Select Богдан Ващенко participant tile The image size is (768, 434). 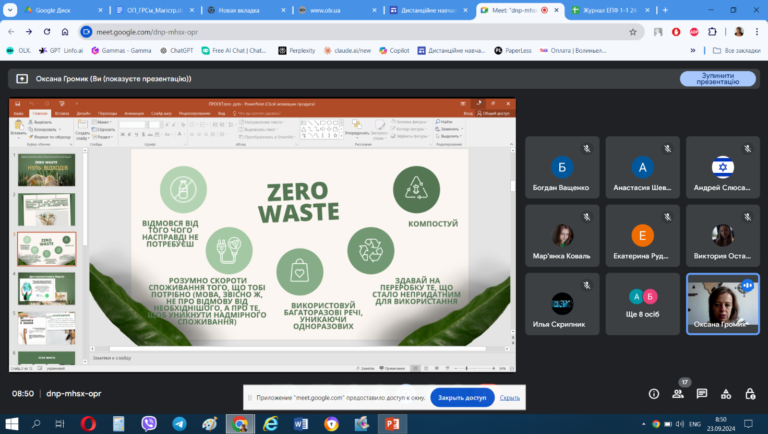pyautogui.click(x=562, y=167)
